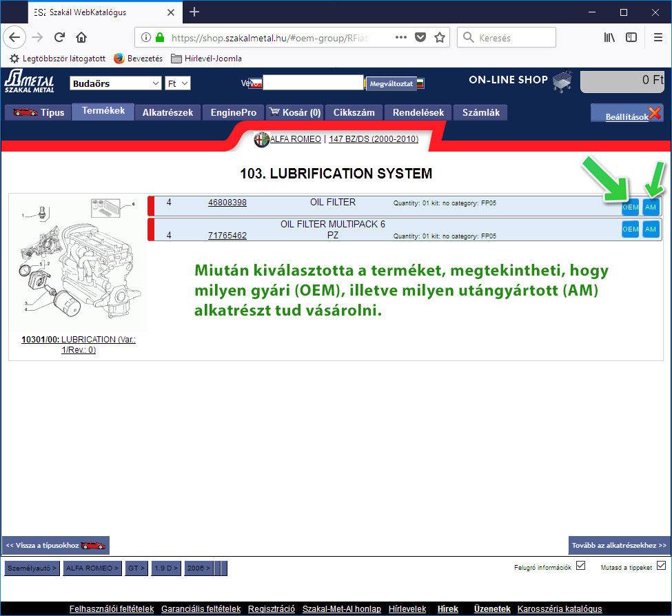
Task: Open the Garanciális feltételek footer link
Action: point(201,608)
